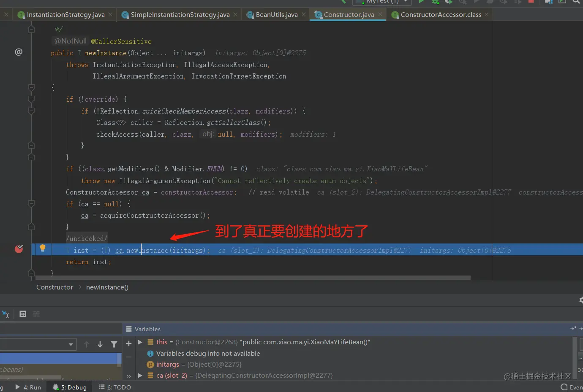
Task: Close the ConstructorAccessor.class tab
Action: [487, 14]
